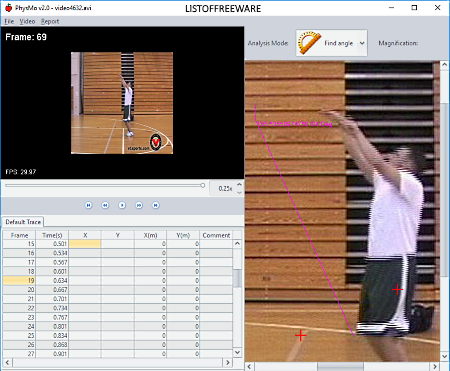Image resolution: width=450 pixels, height=371 pixels.
Task: Jump to the last video frame
Action: pyautogui.click(x=156, y=205)
